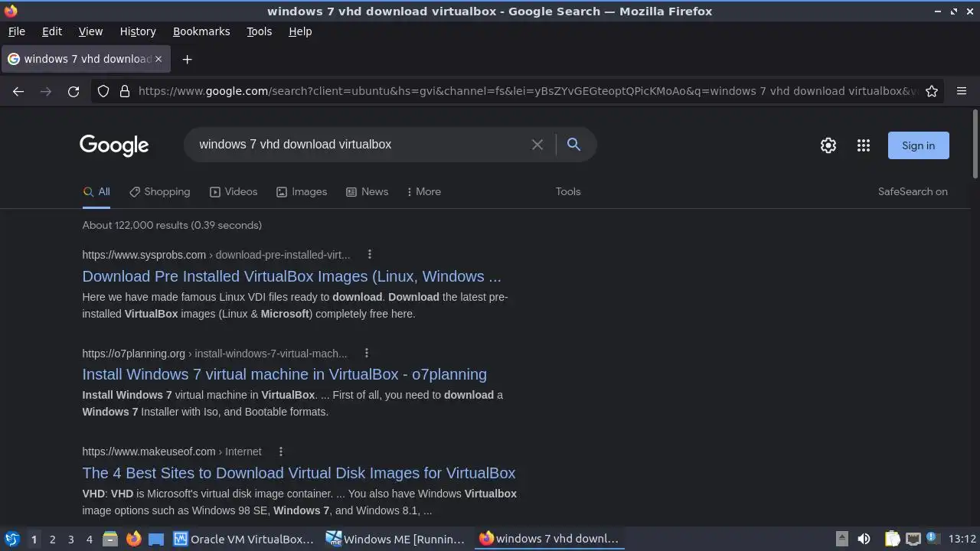Open the Google apps grid

coord(864,145)
